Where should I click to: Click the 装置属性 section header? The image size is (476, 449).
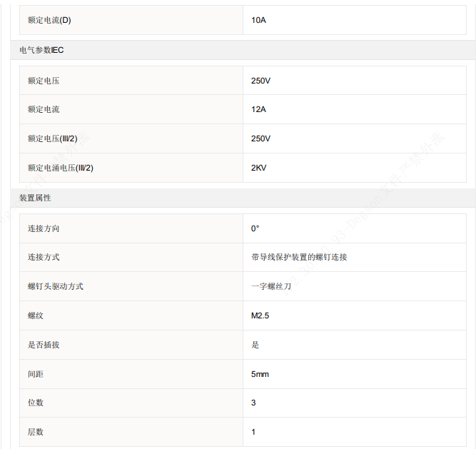[x=35, y=198]
